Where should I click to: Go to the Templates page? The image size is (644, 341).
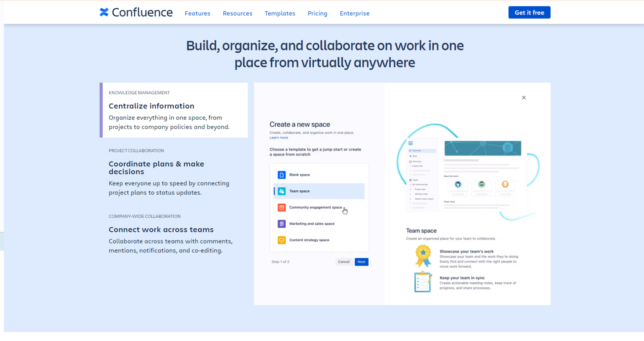coord(280,14)
